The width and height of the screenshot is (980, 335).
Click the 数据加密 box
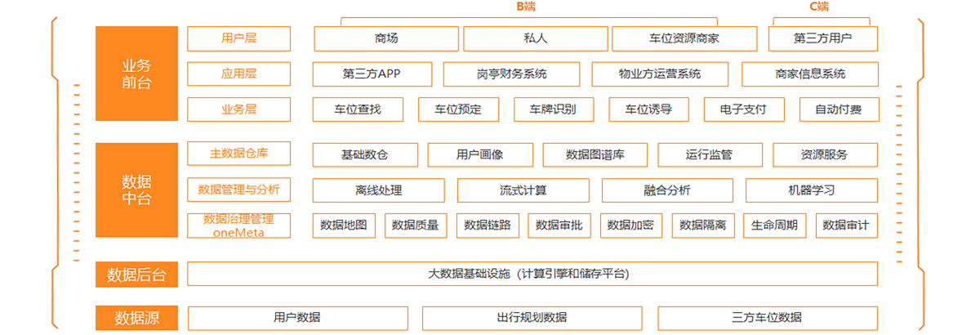[631, 226]
